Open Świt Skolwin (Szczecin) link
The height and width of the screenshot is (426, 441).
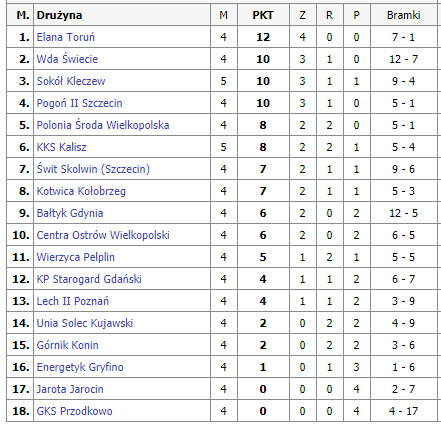(x=93, y=169)
